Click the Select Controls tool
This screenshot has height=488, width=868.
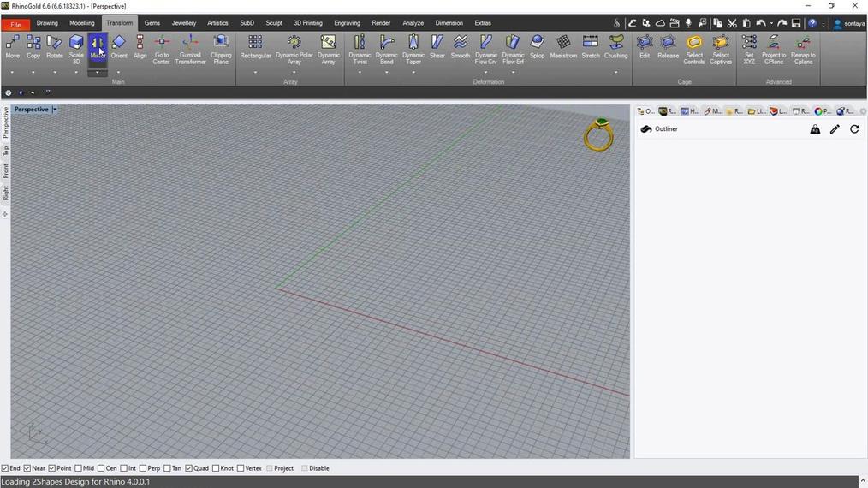pos(693,50)
